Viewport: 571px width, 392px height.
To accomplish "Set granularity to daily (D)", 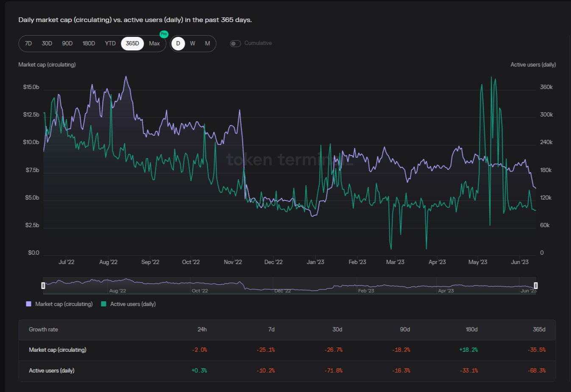I will (178, 44).
